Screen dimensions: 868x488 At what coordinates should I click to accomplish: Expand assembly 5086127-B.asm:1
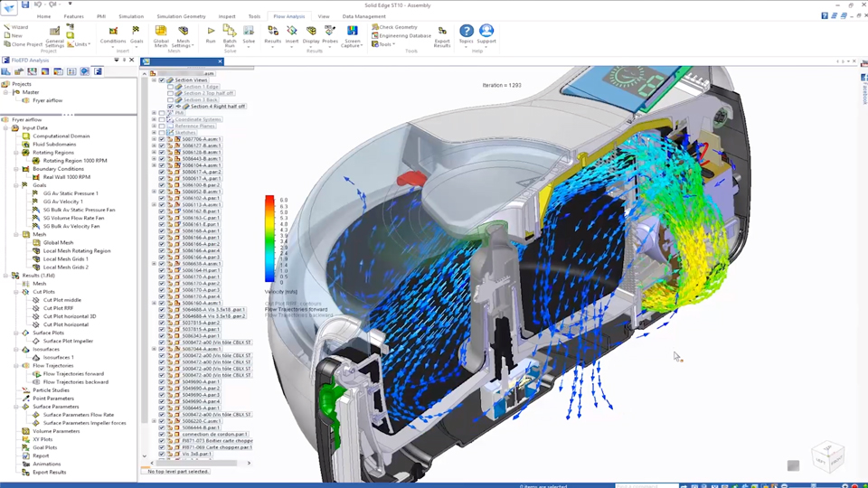click(x=155, y=146)
